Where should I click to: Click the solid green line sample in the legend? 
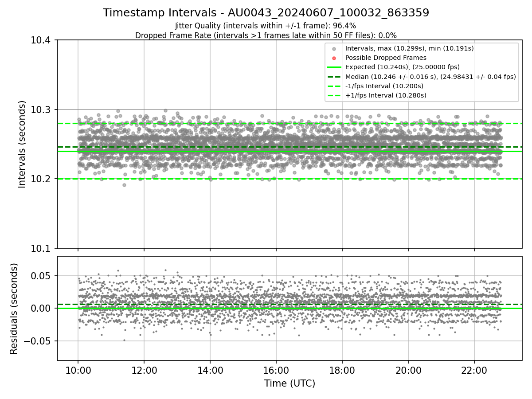334,67
